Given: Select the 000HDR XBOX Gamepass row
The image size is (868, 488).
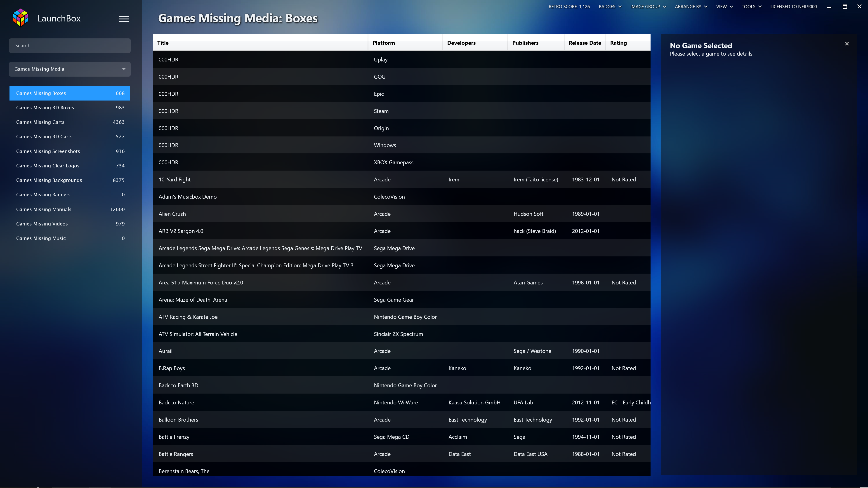Looking at the screenshot, I should (x=401, y=162).
